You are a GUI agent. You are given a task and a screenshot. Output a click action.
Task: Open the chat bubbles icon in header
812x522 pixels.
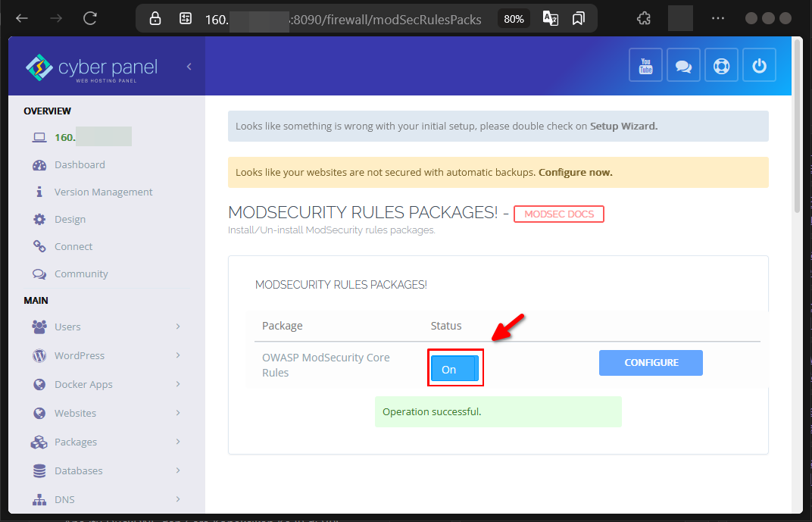[683, 65]
